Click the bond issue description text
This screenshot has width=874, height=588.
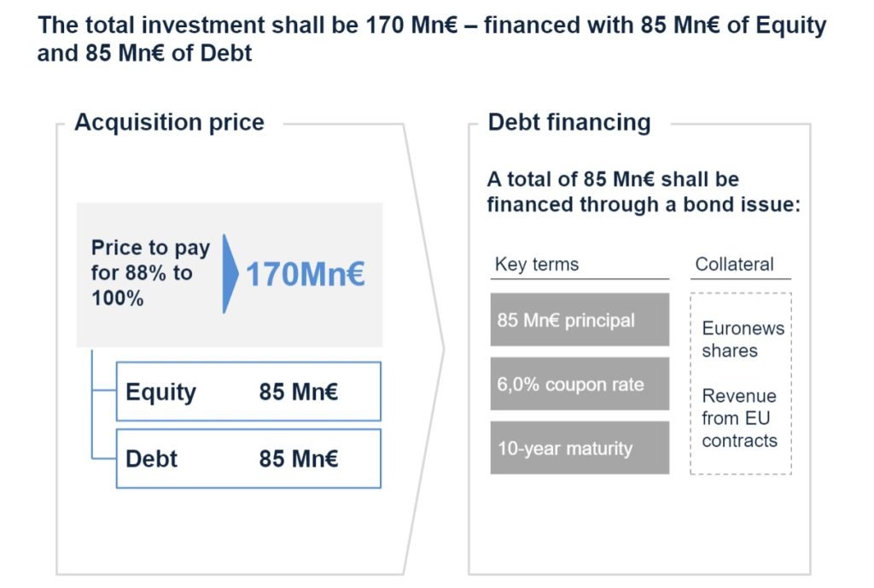[643, 192]
